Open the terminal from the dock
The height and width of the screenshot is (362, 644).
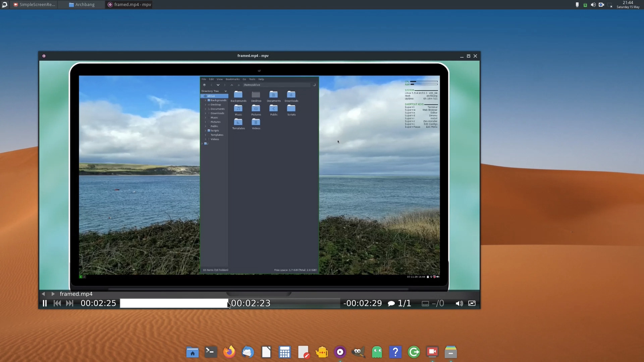click(210, 352)
